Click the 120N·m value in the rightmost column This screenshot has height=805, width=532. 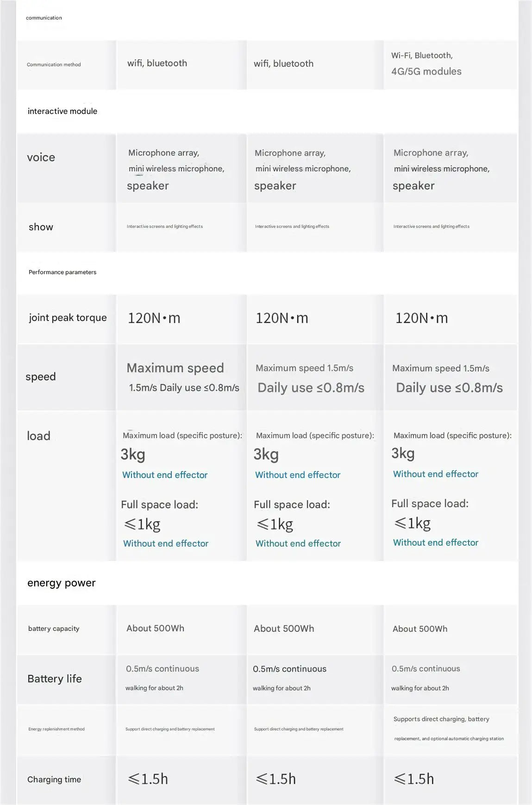[x=421, y=318]
